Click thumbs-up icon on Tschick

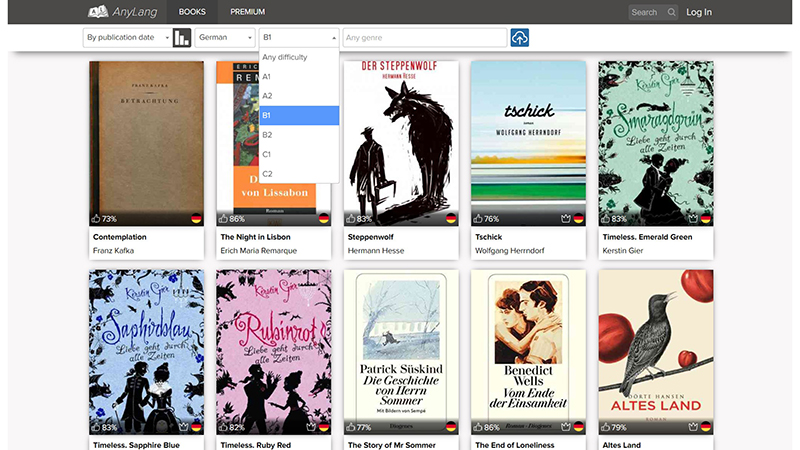point(478,218)
